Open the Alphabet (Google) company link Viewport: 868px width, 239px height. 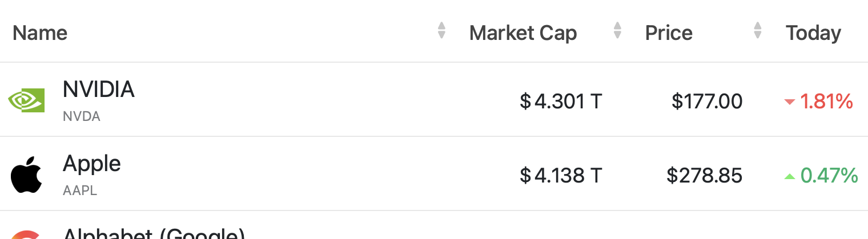point(154,234)
